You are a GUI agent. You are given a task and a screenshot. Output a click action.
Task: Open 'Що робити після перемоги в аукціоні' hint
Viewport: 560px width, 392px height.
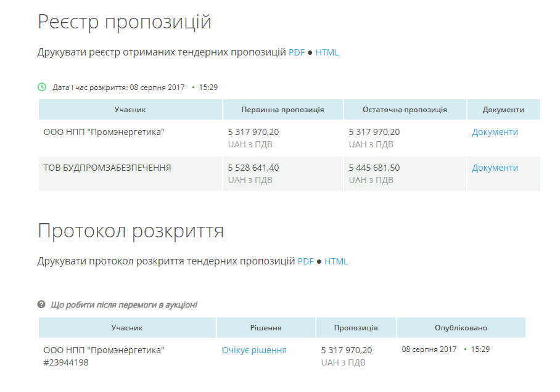tap(124, 305)
